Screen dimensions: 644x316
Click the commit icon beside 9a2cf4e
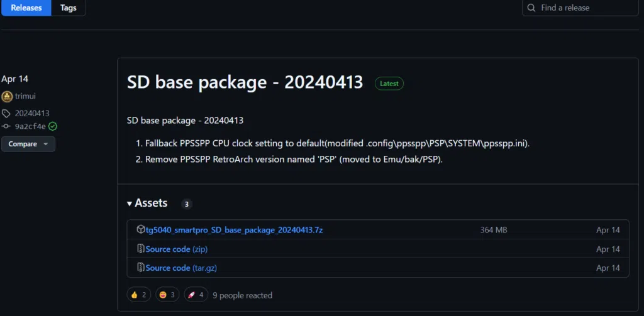pyautogui.click(x=6, y=126)
